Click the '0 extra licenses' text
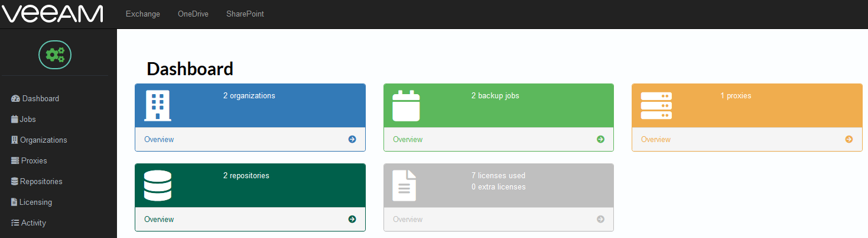This screenshot has width=868, height=238. pyautogui.click(x=499, y=186)
